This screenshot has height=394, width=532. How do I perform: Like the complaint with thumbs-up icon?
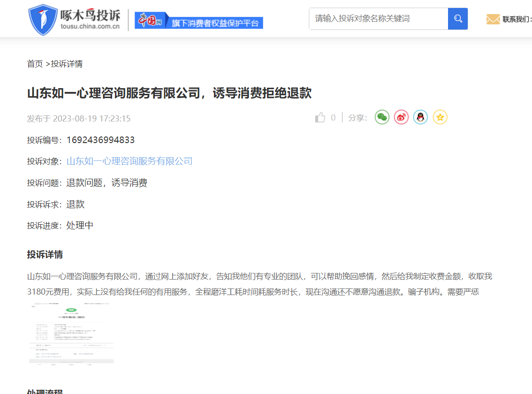[320, 117]
